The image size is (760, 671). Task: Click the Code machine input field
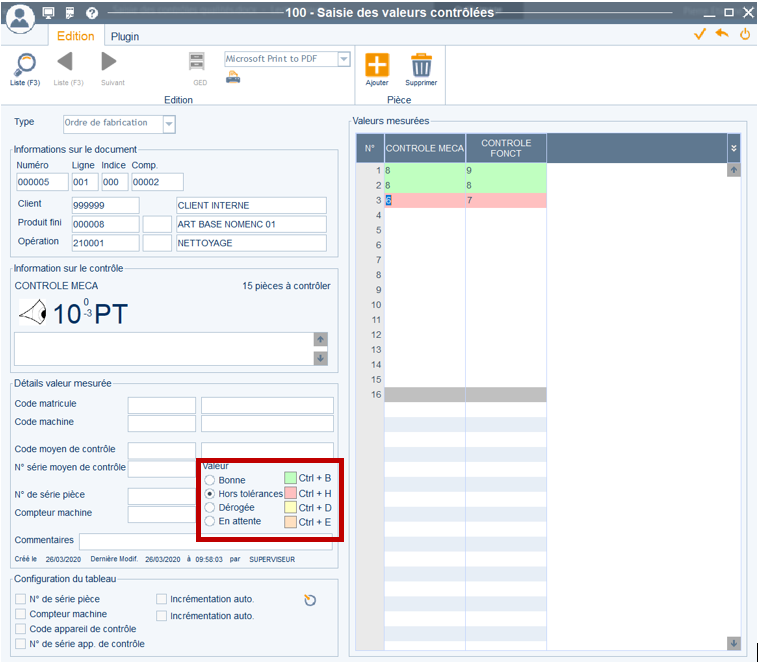(161, 424)
